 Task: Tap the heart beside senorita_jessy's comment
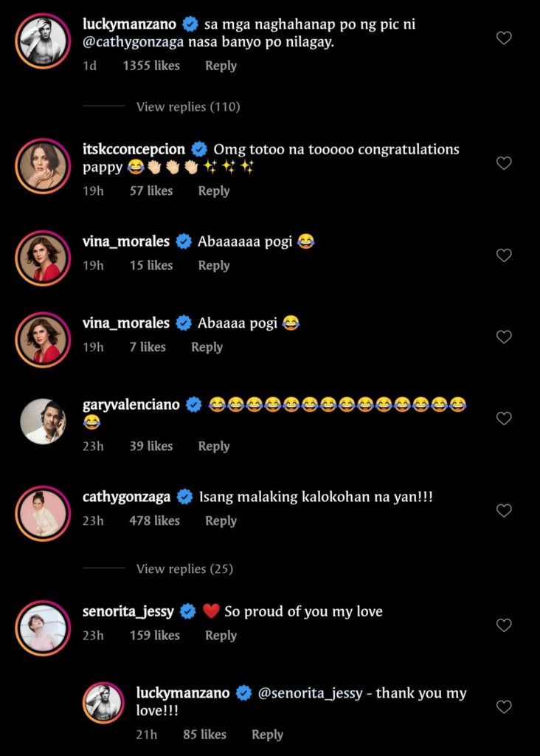pyautogui.click(x=504, y=625)
